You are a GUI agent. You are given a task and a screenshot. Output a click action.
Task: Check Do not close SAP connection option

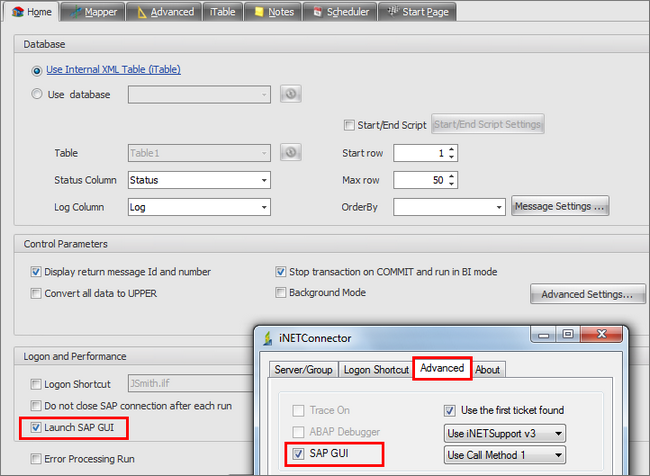pos(36,406)
